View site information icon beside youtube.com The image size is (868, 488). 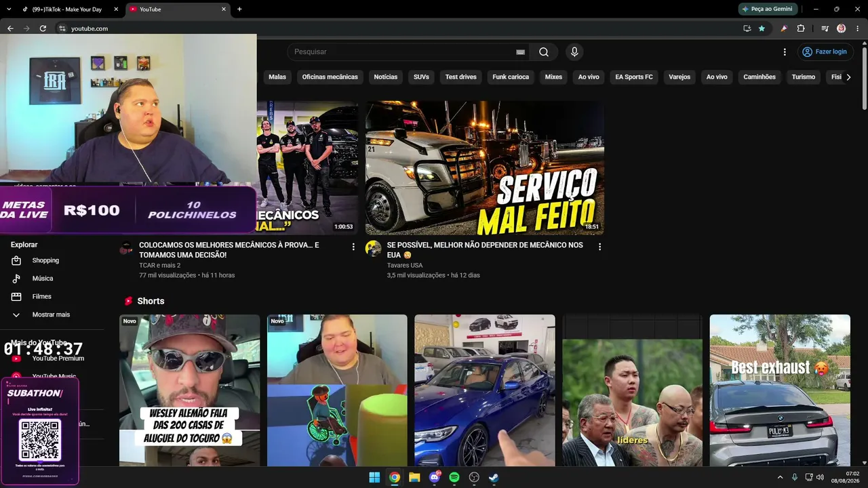click(x=62, y=28)
